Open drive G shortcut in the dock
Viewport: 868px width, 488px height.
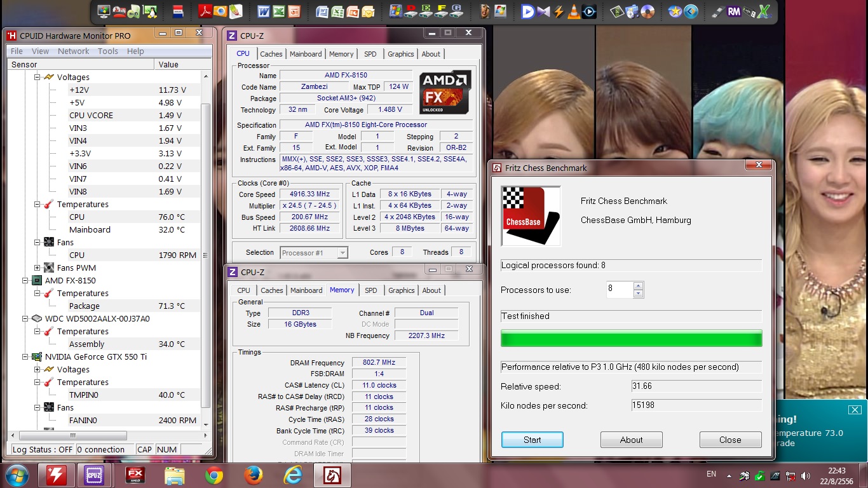(x=456, y=11)
